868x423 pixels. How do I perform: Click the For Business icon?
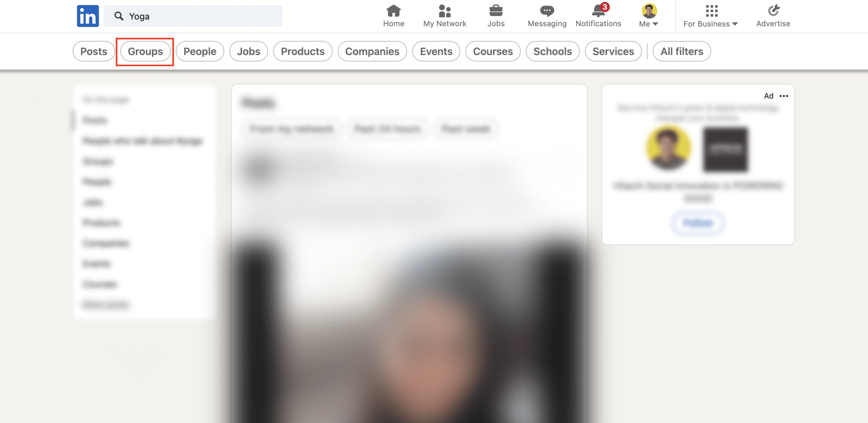pos(711,10)
